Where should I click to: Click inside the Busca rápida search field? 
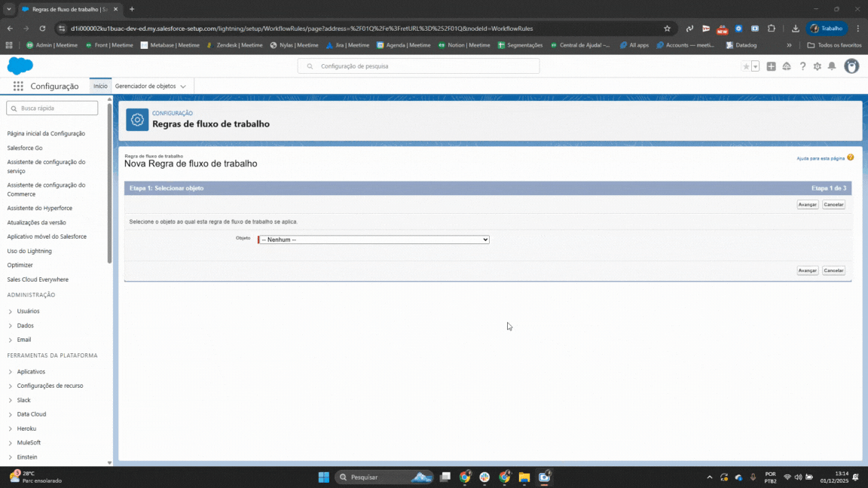coord(51,108)
